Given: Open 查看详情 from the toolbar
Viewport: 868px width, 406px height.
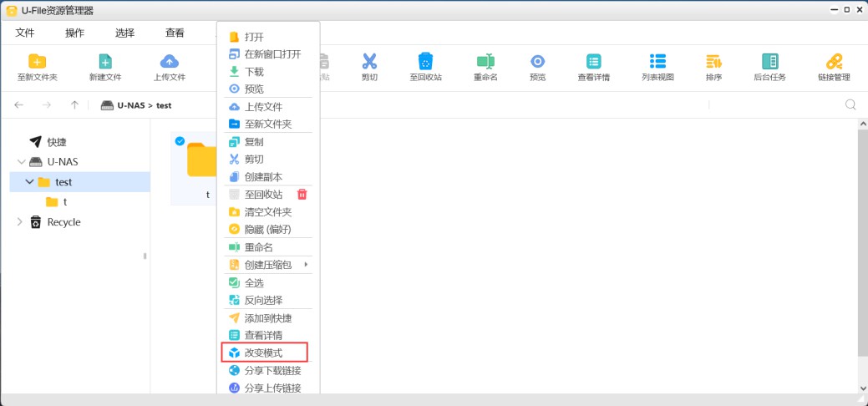Looking at the screenshot, I should (593, 62).
